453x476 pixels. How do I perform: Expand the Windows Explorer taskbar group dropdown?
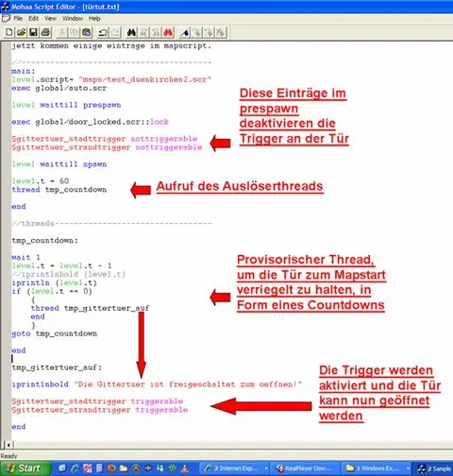click(408, 468)
